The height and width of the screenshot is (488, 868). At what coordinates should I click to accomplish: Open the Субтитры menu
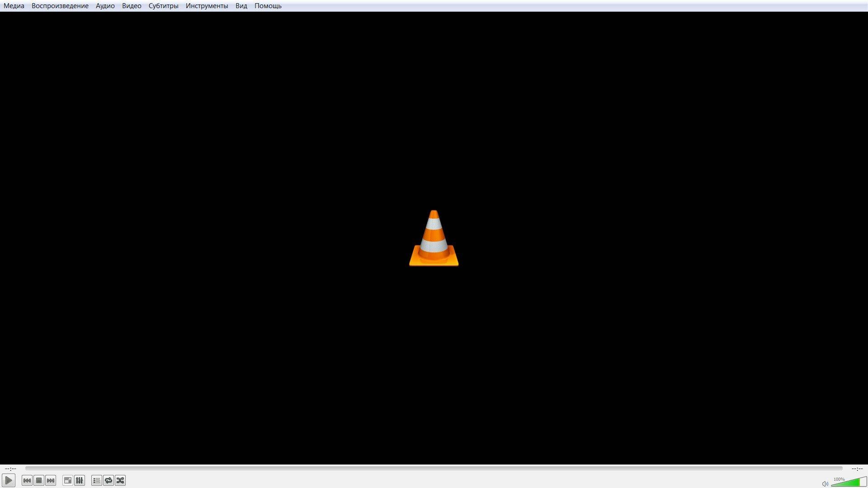tap(164, 6)
